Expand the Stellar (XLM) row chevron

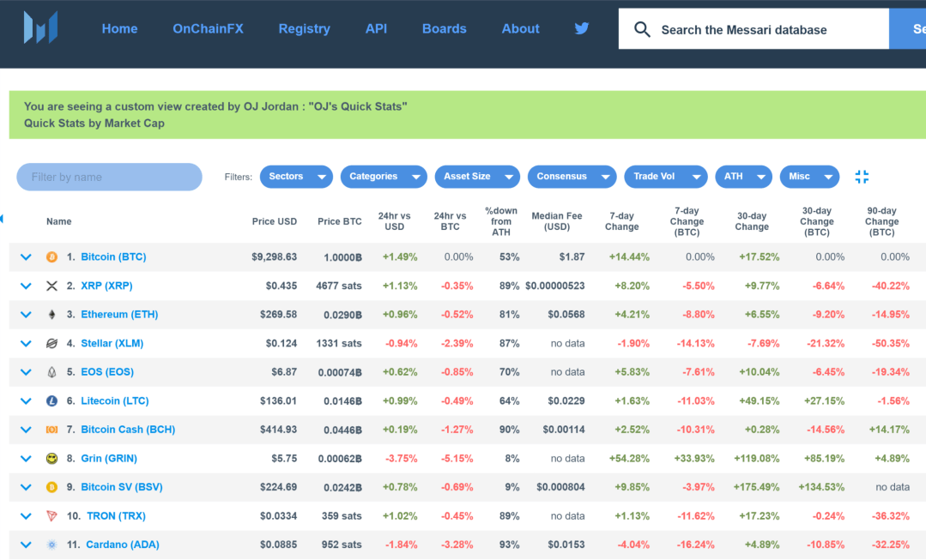[x=26, y=344]
